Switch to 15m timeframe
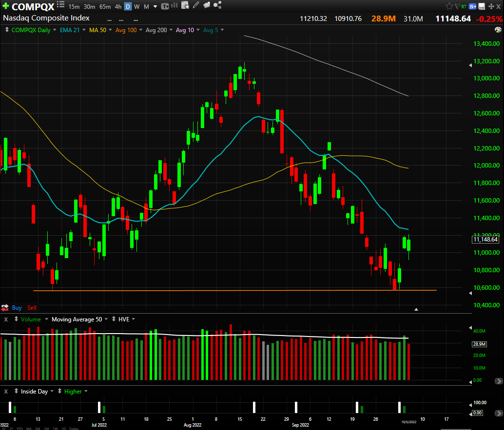Image resolution: width=504 pixels, height=430 pixels. pos(74,7)
